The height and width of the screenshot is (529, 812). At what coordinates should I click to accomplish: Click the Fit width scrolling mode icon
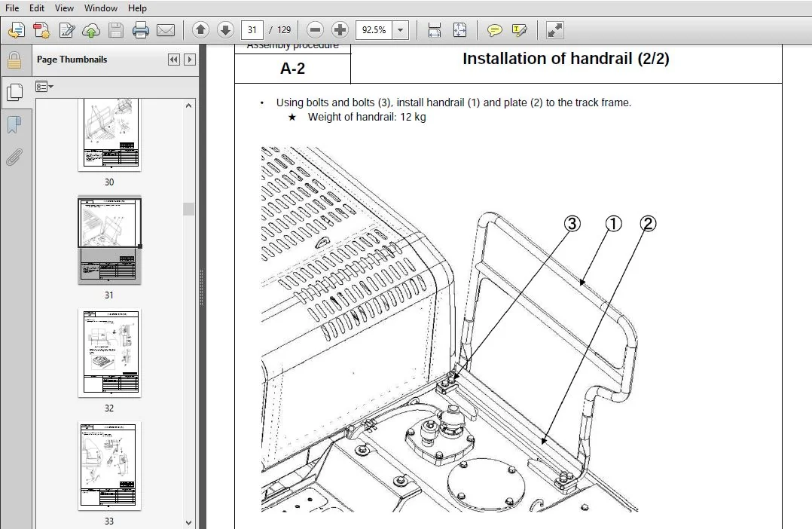pos(435,30)
